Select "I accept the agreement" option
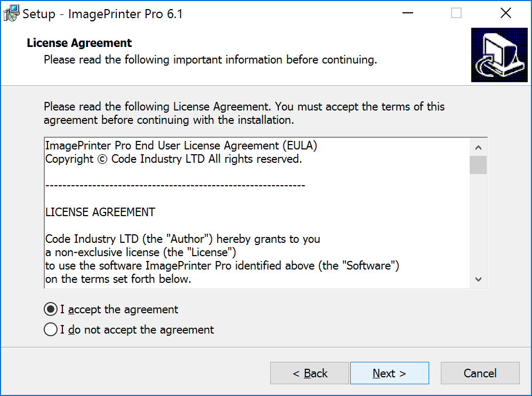The image size is (532, 396). tap(111, 310)
